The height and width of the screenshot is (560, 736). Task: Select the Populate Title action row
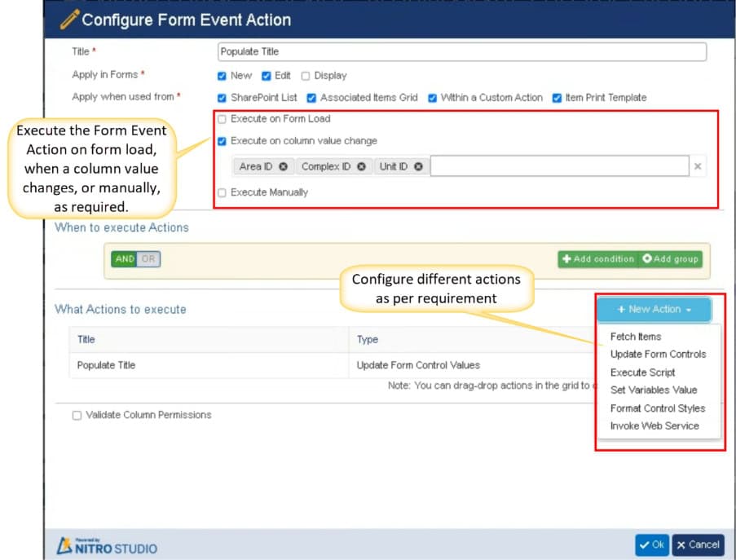click(x=333, y=365)
